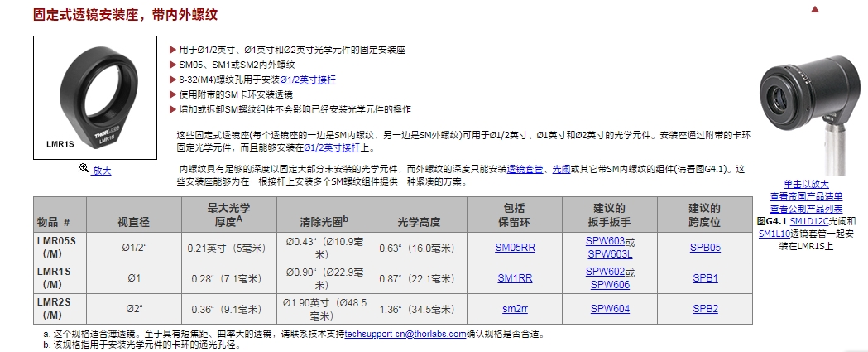Select the LMR1S (/M) item cell
The width and height of the screenshot is (868, 352).
click(x=60, y=278)
